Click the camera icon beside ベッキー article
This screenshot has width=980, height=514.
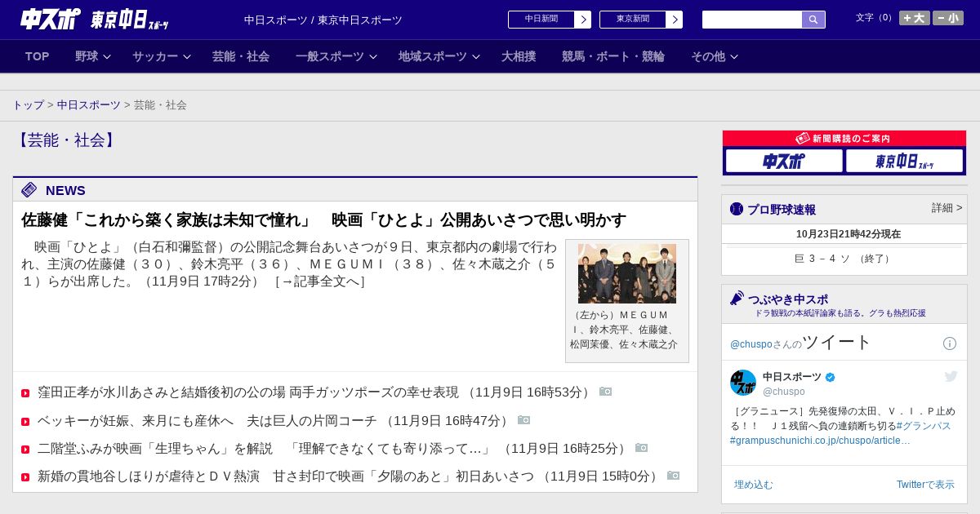(523, 420)
